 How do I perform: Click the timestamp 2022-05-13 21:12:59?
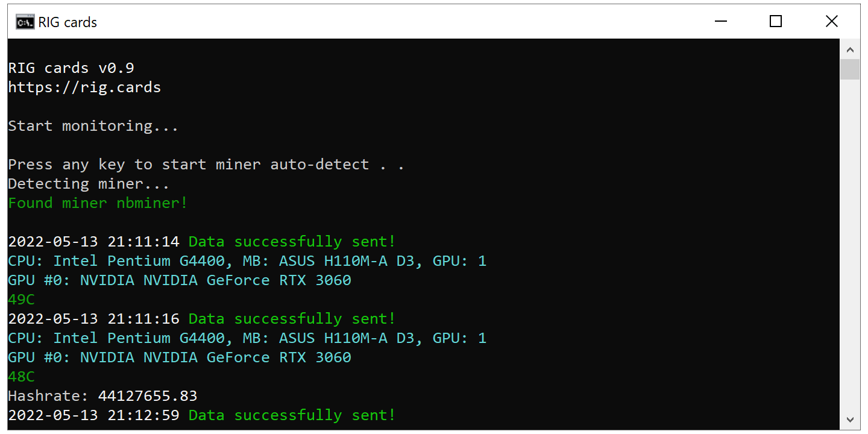tap(96, 415)
